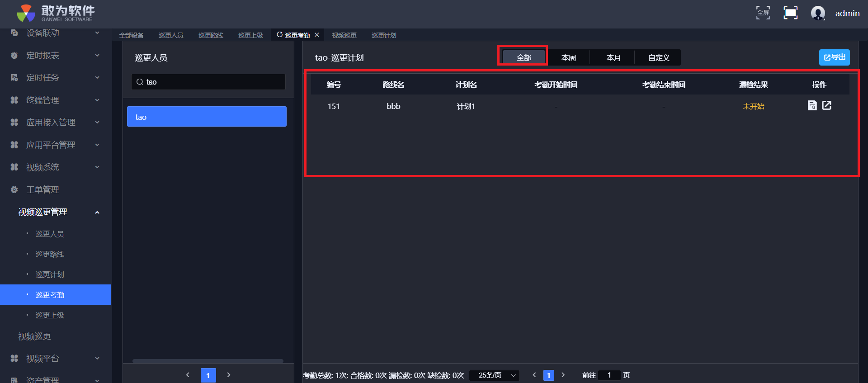Image resolution: width=868 pixels, height=383 pixels.
Task: Click export icon for row 151
Action: [x=827, y=105]
